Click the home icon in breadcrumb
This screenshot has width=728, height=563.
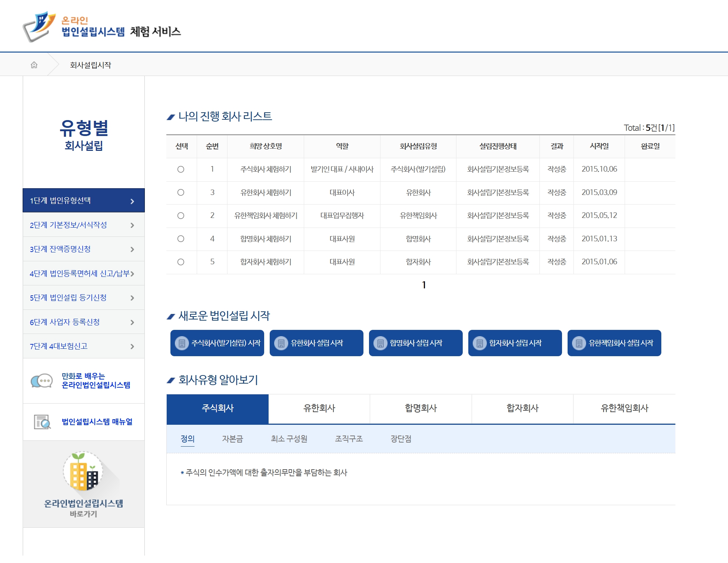[34, 65]
